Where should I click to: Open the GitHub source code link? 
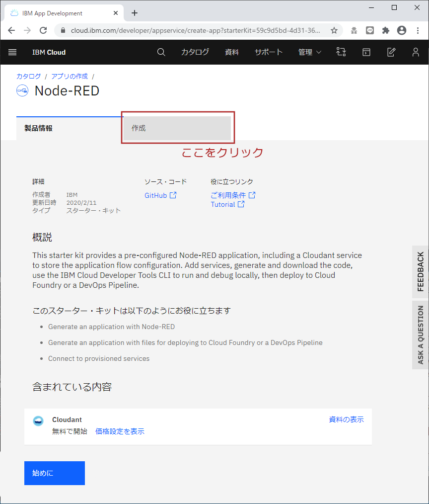pos(160,195)
